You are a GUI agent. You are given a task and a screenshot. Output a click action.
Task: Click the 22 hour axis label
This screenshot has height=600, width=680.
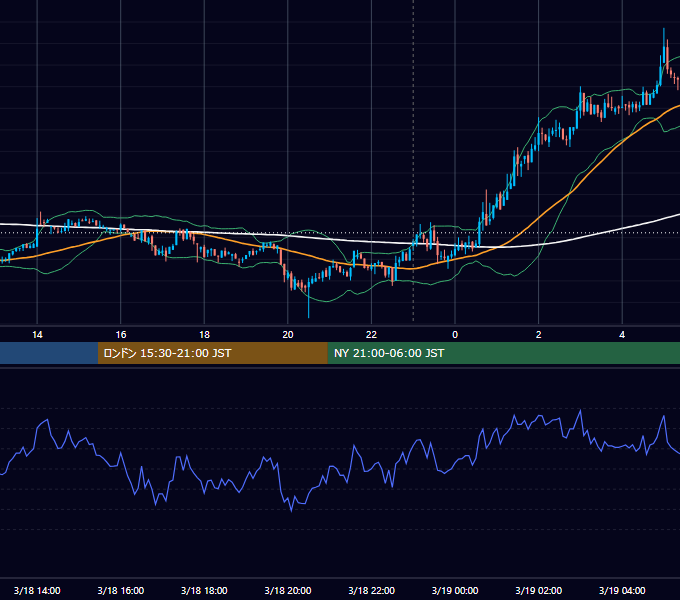371,335
